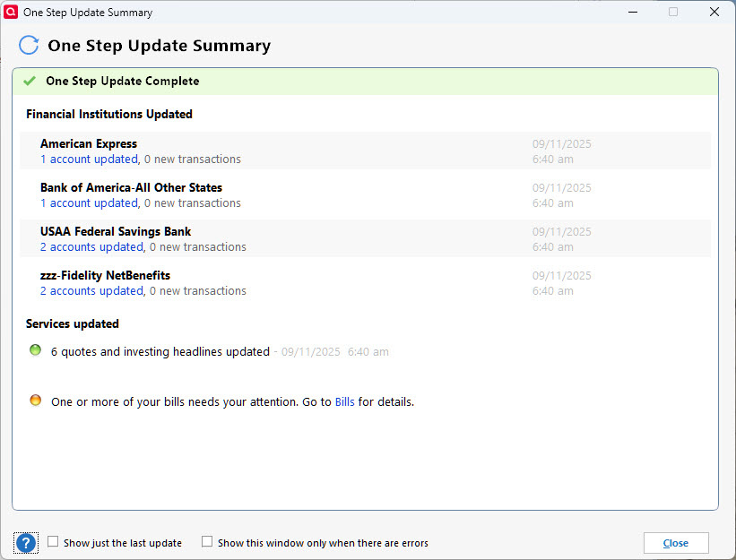Viewport: 736px width, 560px height.
Task: Click the orange status dot for bills
Action: pyautogui.click(x=35, y=401)
